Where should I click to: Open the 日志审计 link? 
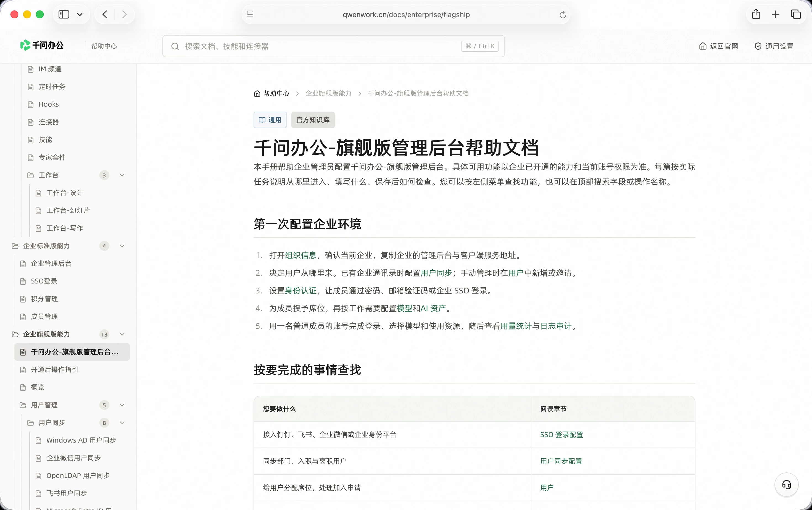click(556, 326)
